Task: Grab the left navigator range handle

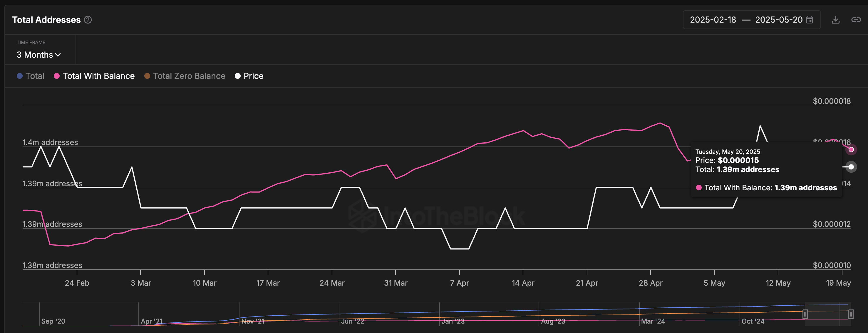Action: point(805,314)
